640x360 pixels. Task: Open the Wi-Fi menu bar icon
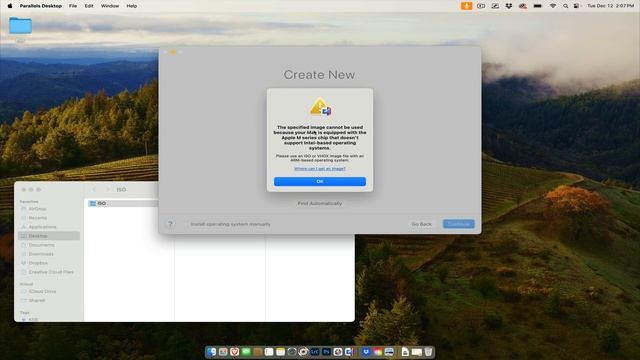553,6
